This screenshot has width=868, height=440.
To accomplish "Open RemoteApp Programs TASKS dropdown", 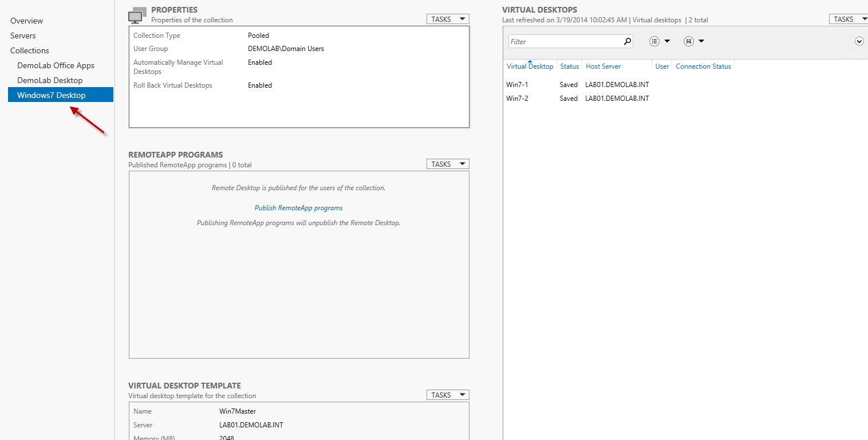I will (448, 164).
